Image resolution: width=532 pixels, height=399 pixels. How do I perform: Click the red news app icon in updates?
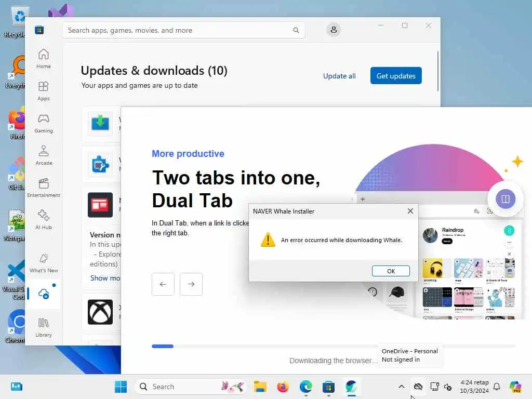100,205
